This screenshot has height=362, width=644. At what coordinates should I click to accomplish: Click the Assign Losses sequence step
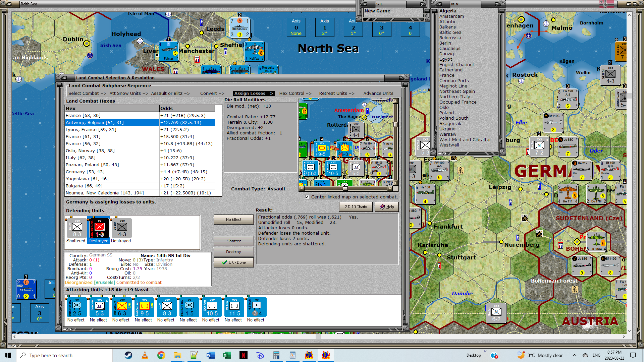click(254, 94)
